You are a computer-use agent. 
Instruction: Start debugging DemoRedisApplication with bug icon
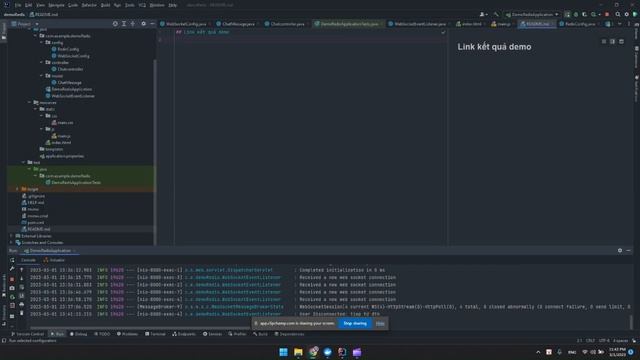click(576, 14)
